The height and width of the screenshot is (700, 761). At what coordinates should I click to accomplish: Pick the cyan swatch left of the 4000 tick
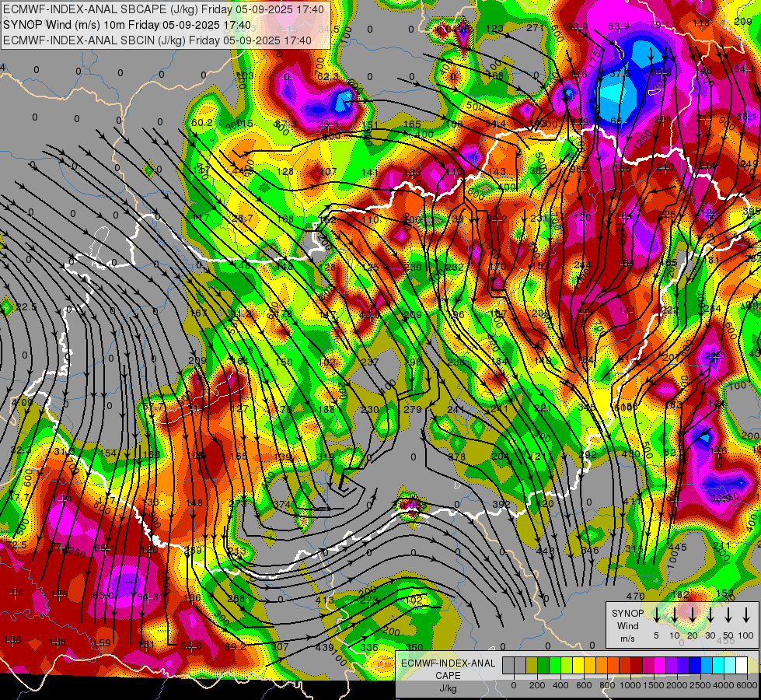(x=718, y=665)
